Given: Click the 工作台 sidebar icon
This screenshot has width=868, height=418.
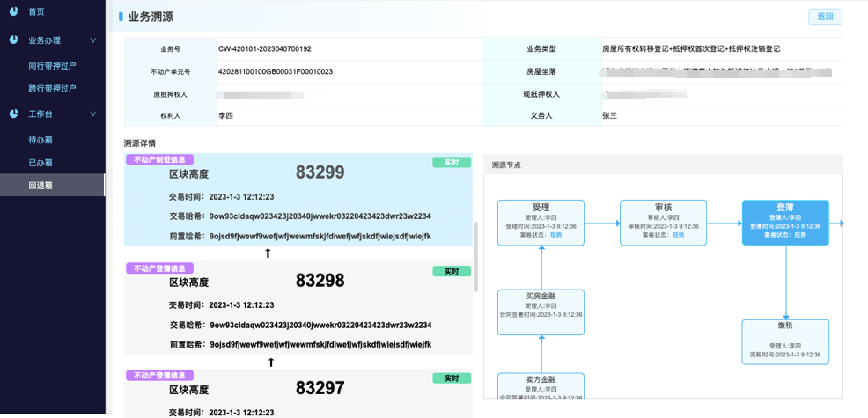Looking at the screenshot, I should (x=14, y=114).
